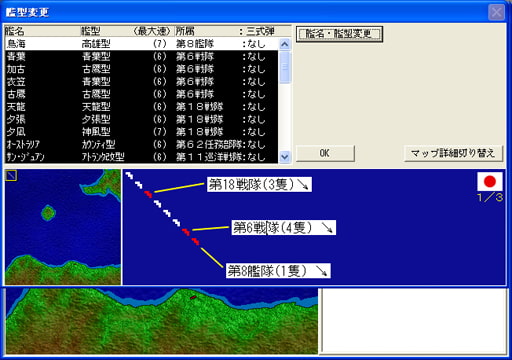Click the Japanese flag icon
The width and height of the screenshot is (512, 360).
coord(490,181)
